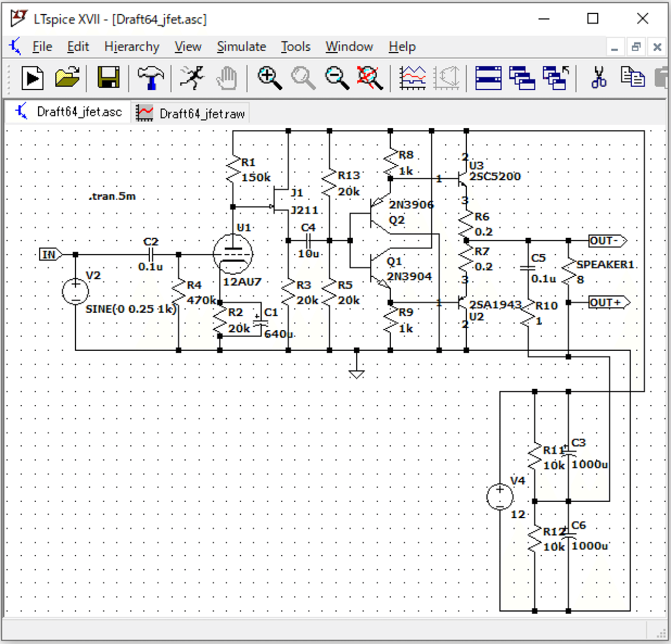Click the .tran 5m simulation directive

tap(112, 196)
